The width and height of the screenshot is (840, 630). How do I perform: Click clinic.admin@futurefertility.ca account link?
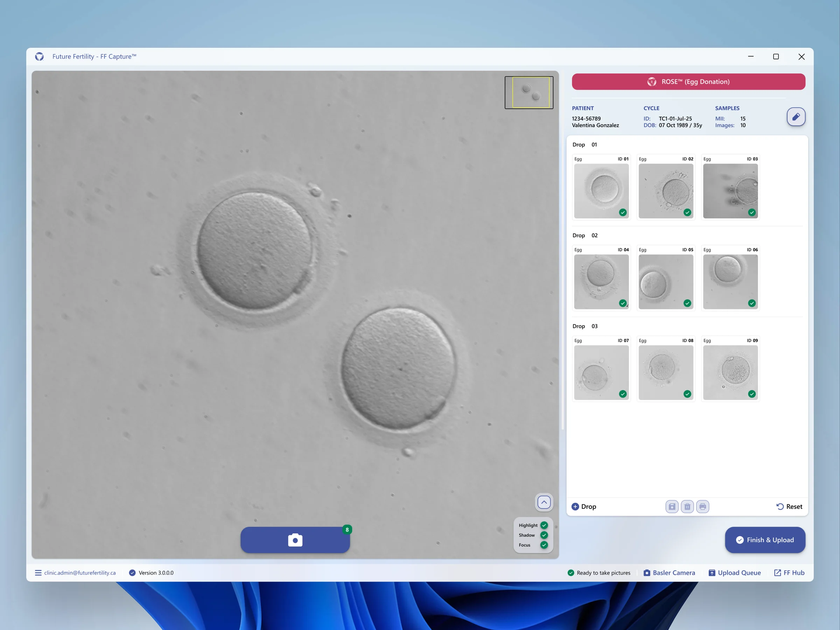pos(80,573)
